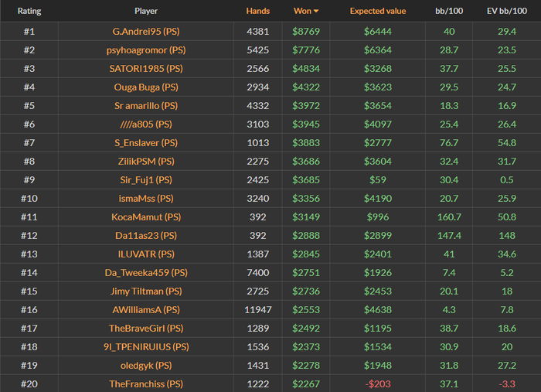Open Jimy Tiltman (PS) player link
The height and width of the screenshot is (392, 541).
click(x=146, y=291)
